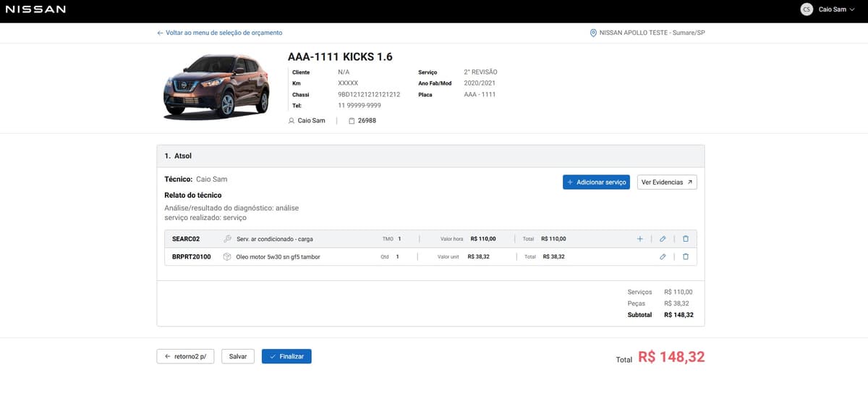Click the Adicionar serviço button

[596, 182]
